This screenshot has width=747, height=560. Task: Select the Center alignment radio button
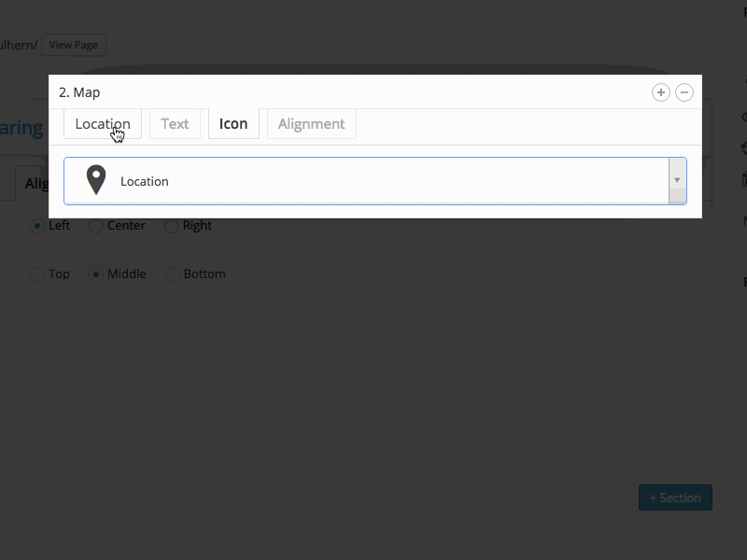pos(96,226)
